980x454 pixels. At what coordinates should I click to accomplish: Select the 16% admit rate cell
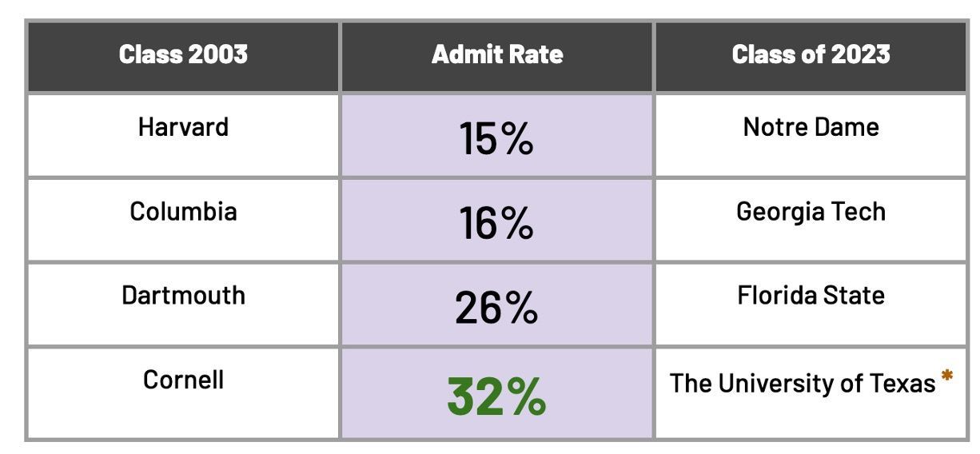pyautogui.click(x=497, y=220)
